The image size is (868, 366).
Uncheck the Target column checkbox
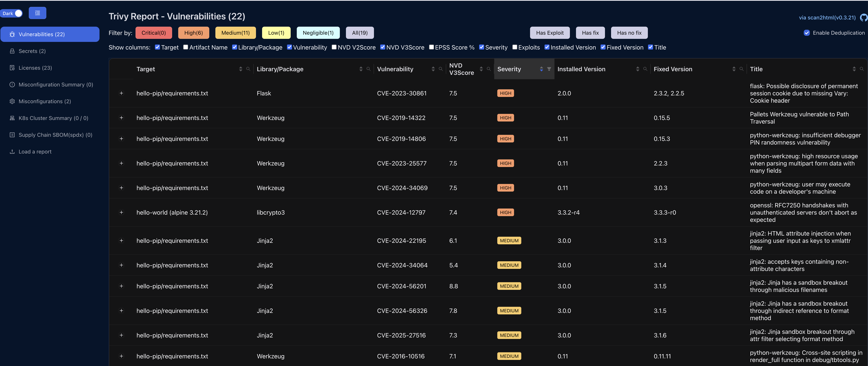pos(157,47)
